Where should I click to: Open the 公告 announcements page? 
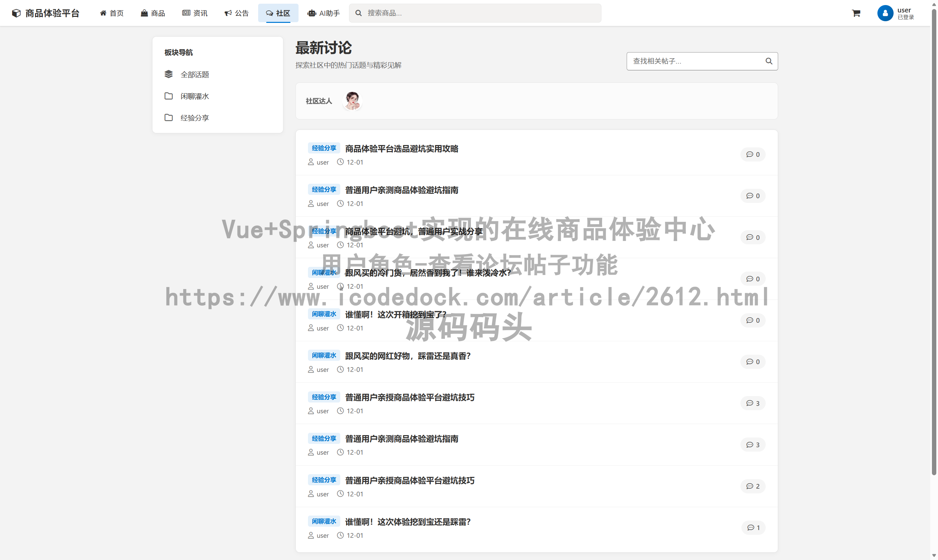point(237,13)
